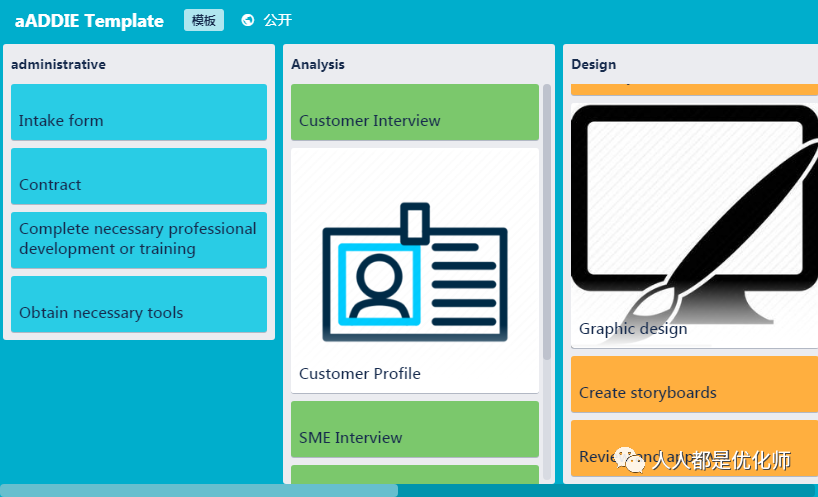818x497 pixels.
Task: Open the Obtain necessary tools card
Action: pyautogui.click(x=139, y=305)
